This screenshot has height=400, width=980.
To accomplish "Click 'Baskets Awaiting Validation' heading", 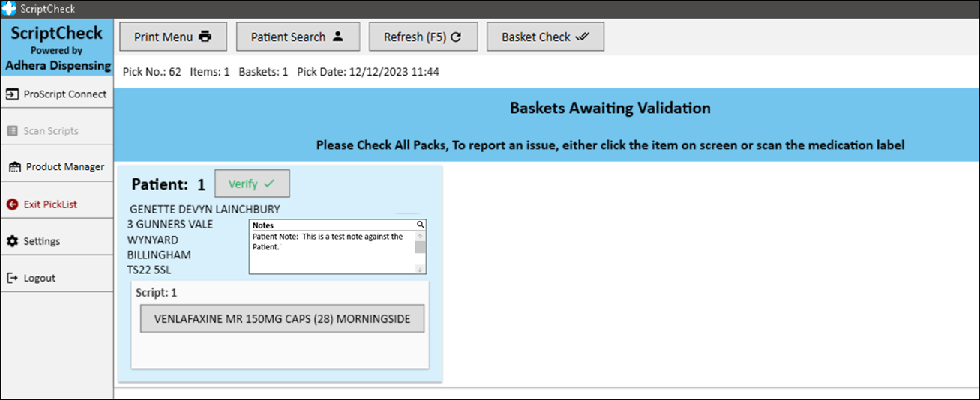I will [610, 108].
